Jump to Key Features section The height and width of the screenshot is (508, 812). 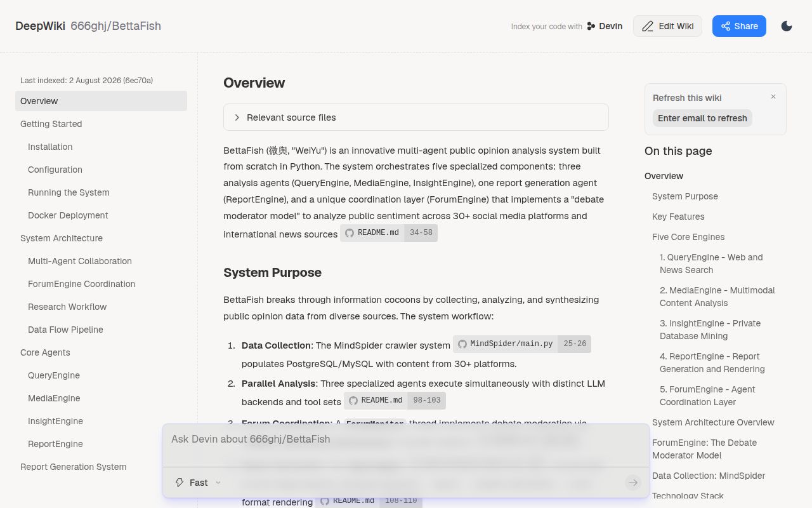click(678, 217)
